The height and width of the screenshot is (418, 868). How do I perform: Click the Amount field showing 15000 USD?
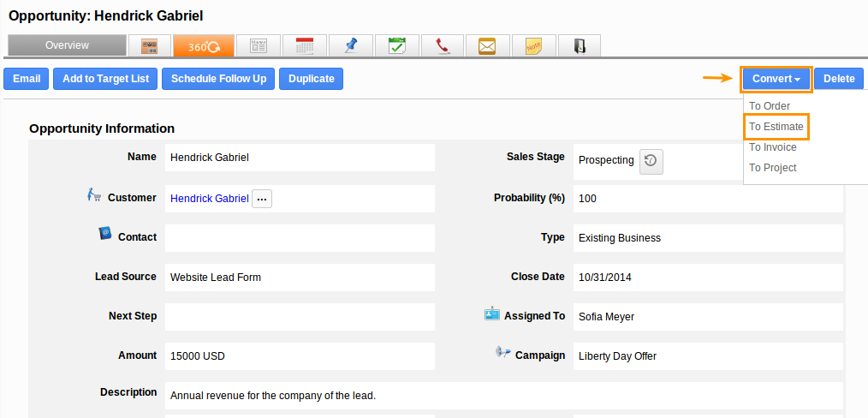tap(300, 355)
